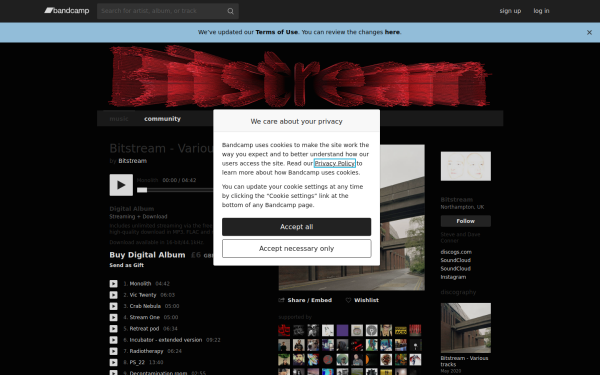Open the Monolith track title
This screenshot has height=375, width=600.
pyautogui.click(x=140, y=284)
